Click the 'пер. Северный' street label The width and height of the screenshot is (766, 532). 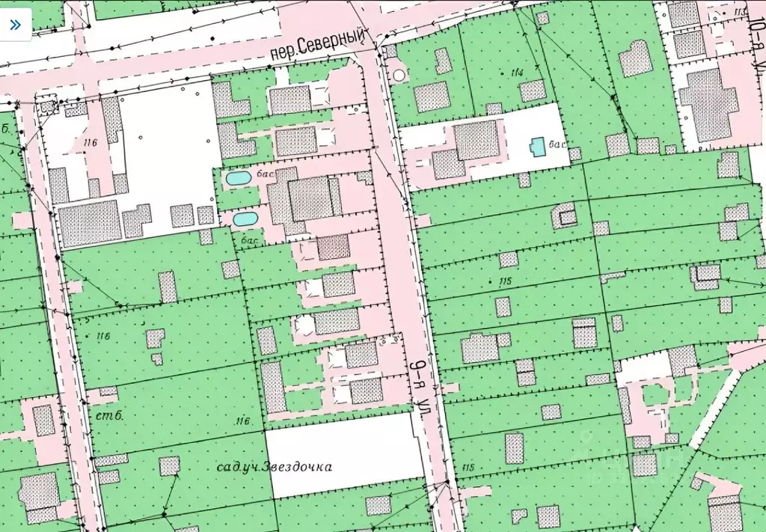(319, 45)
